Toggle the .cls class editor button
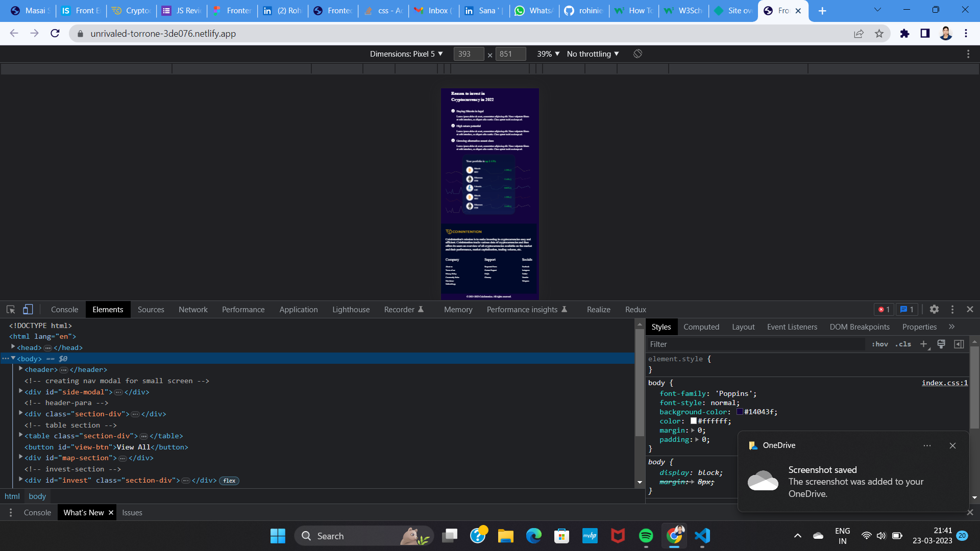This screenshot has height=551, width=980. [903, 344]
